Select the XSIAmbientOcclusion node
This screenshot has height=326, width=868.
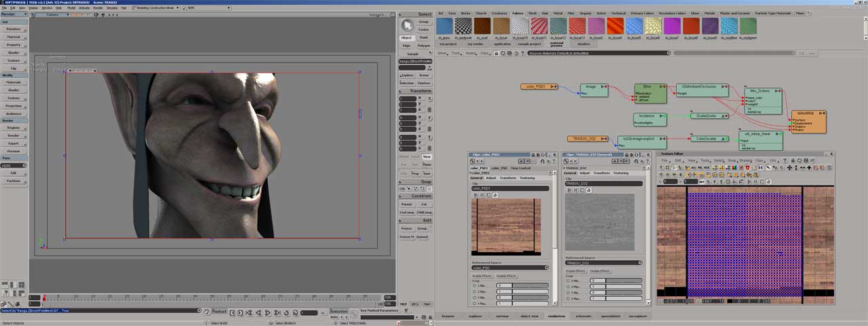click(x=703, y=90)
